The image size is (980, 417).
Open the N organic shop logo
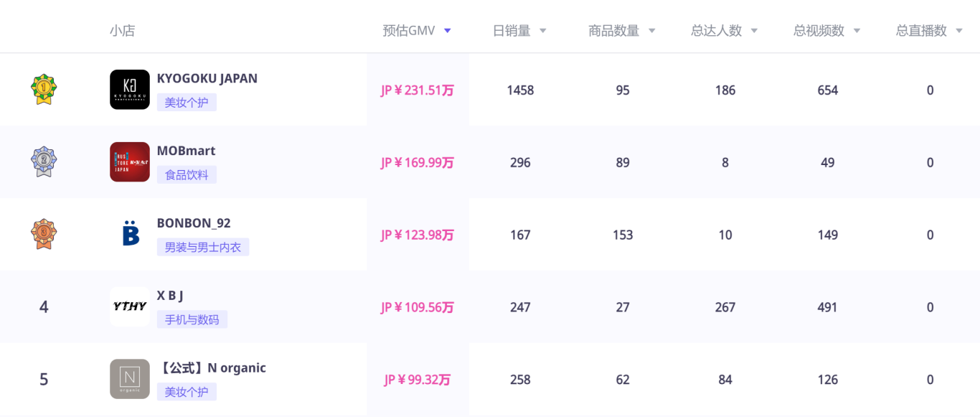pyautogui.click(x=129, y=379)
